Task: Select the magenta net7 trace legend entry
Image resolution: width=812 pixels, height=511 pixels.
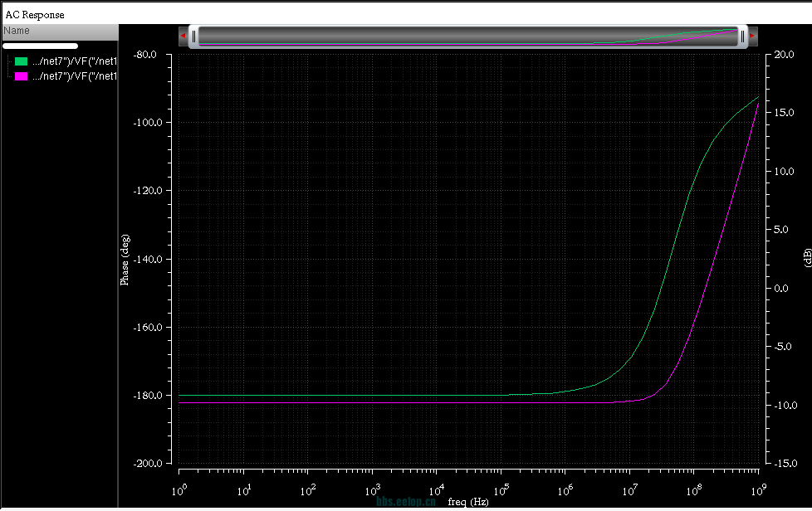Action: point(74,76)
